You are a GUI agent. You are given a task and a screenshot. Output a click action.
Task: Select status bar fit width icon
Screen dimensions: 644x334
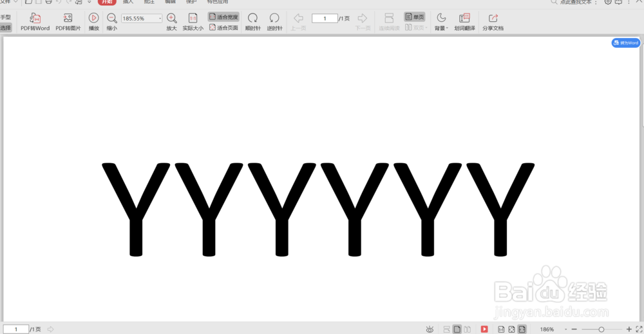click(x=522, y=329)
